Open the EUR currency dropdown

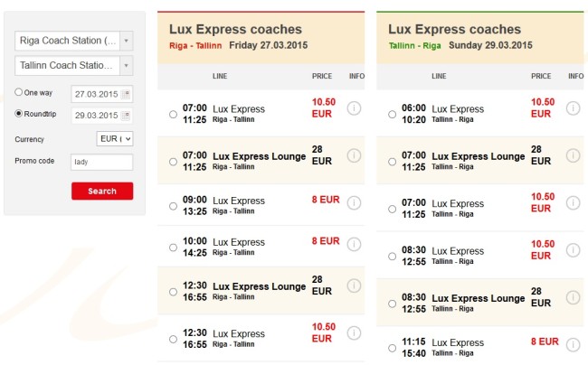click(114, 139)
